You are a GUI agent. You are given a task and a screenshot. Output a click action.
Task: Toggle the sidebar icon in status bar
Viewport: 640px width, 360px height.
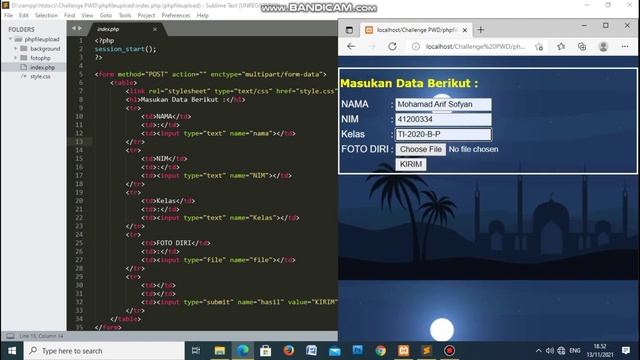point(10,336)
